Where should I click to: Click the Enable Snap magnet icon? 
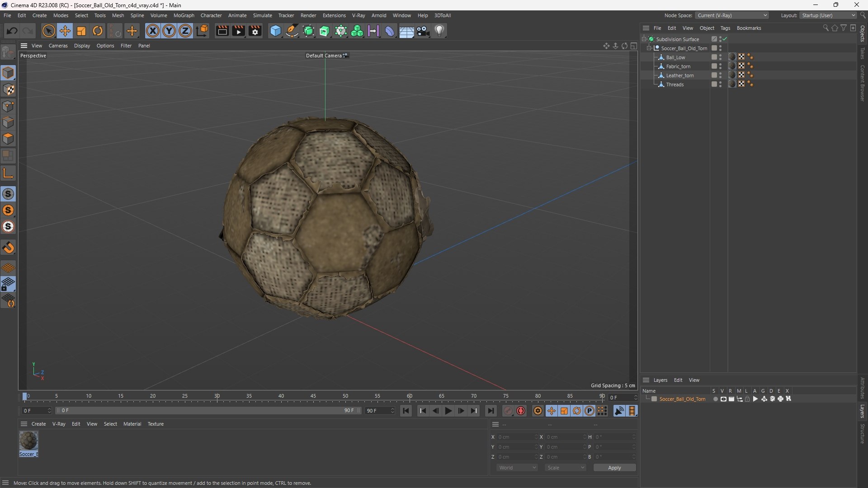pyautogui.click(x=8, y=248)
